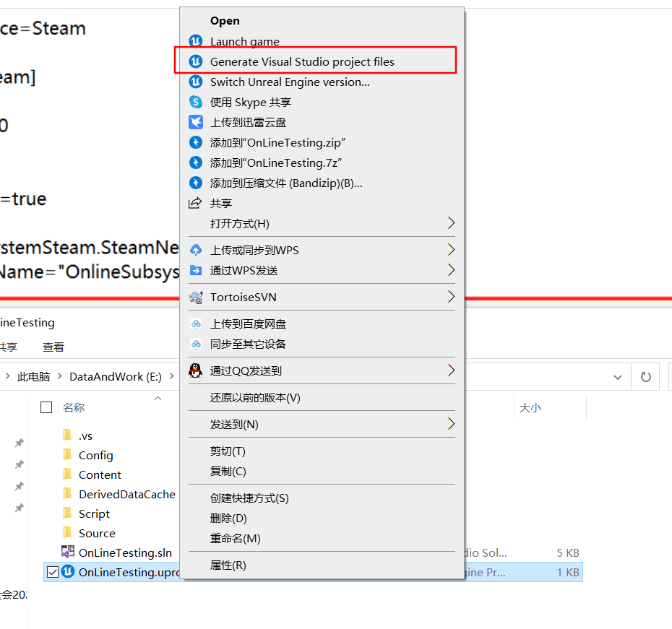Click the TortoiseSVN turtle icon

195,297
